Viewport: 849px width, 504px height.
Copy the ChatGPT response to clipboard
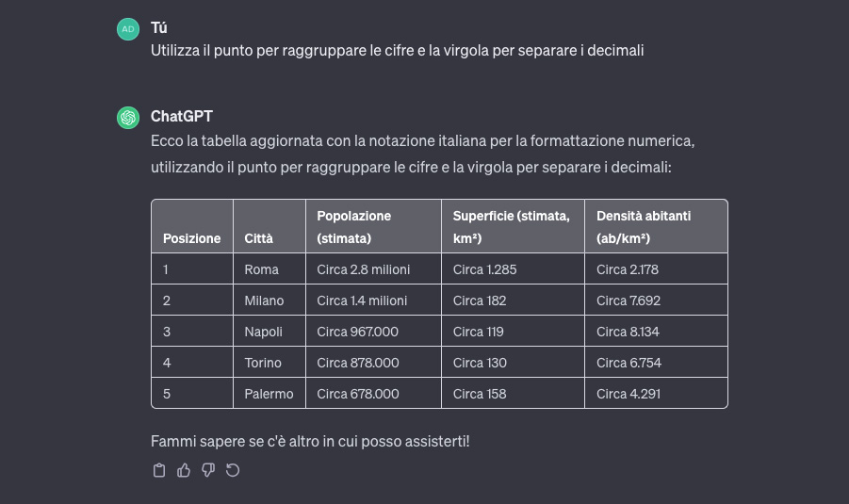tap(159, 470)
